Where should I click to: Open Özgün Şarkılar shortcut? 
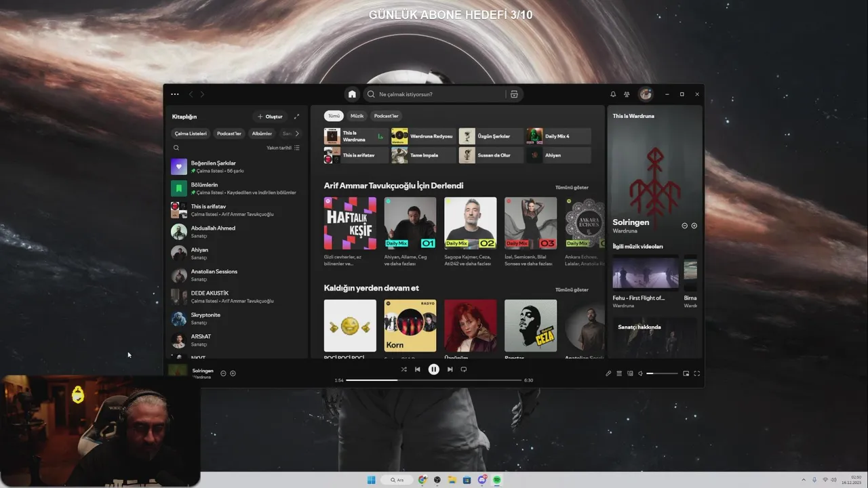click(x=491, y=136)
